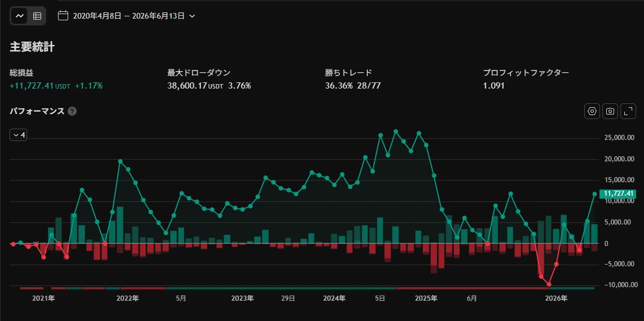Click the 29日 time axis label
This screenshot has height=321, width=644.
click(288, 298)
